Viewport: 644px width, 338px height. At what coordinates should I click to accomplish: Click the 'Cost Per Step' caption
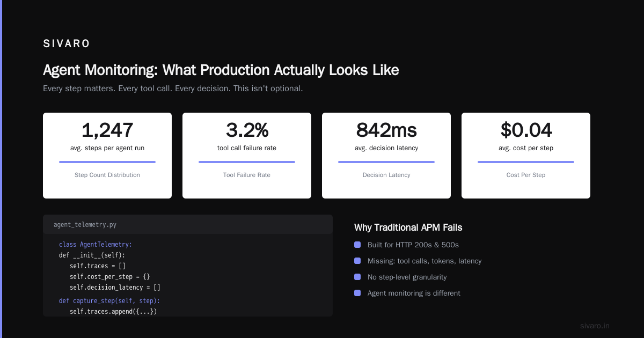pos(526,175)
